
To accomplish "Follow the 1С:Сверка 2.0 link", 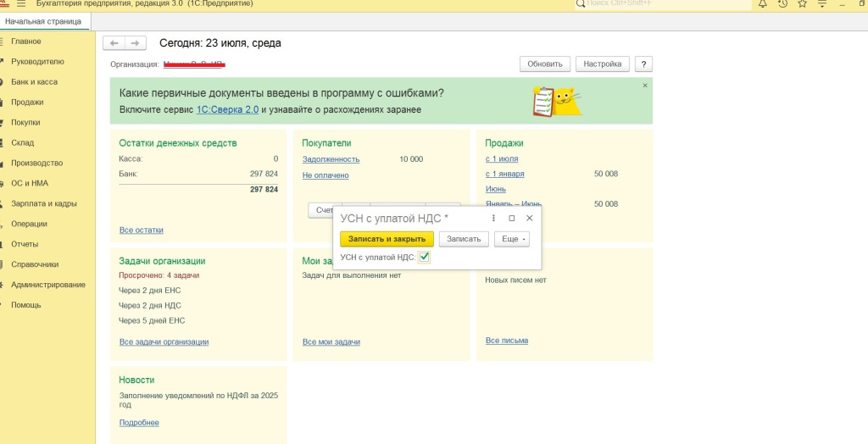I will coord(227,109).
